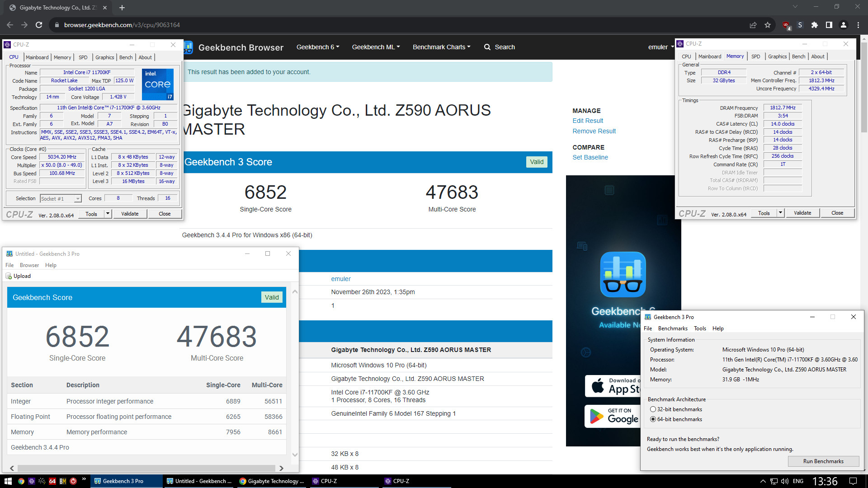Screen dimensions: 868x488
Task: Switch to Geekbench 3 Pro taskbar button
Action: click(x=126, y=481)
